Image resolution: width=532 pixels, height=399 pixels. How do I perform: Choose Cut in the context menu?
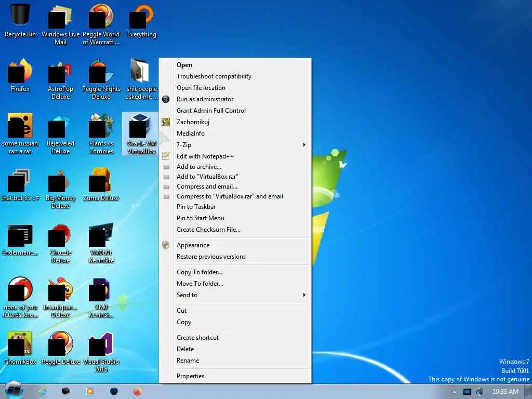point(235,311)
